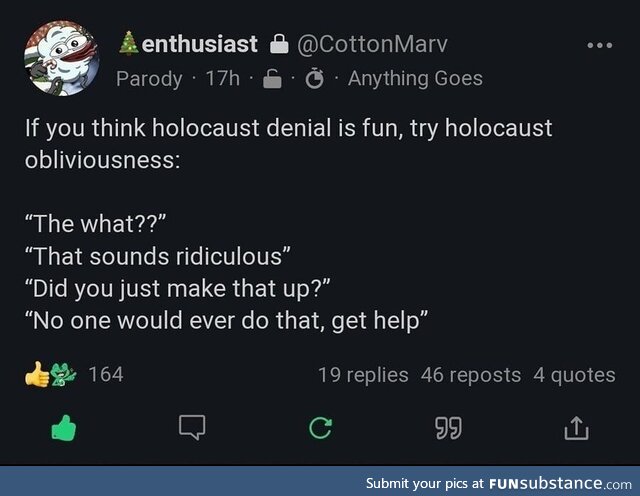Open the 164 reactions count
Image resolution: width=640 pixels, height=496 pixels.
tap(106, 375)
